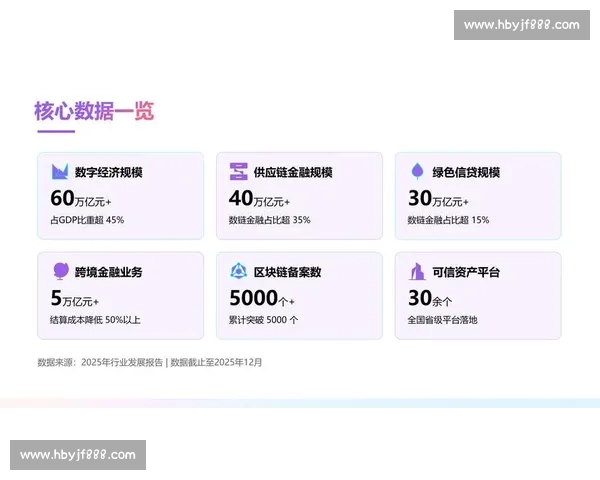Click the value 40万亿元+
This screenshot has height=480, width=600.
[259, 198]
